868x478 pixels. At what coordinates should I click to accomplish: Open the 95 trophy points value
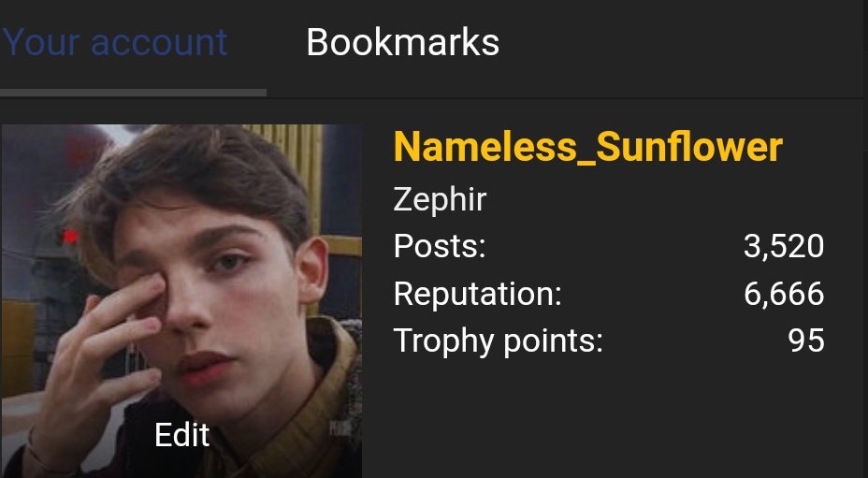[x=805, y=340]
